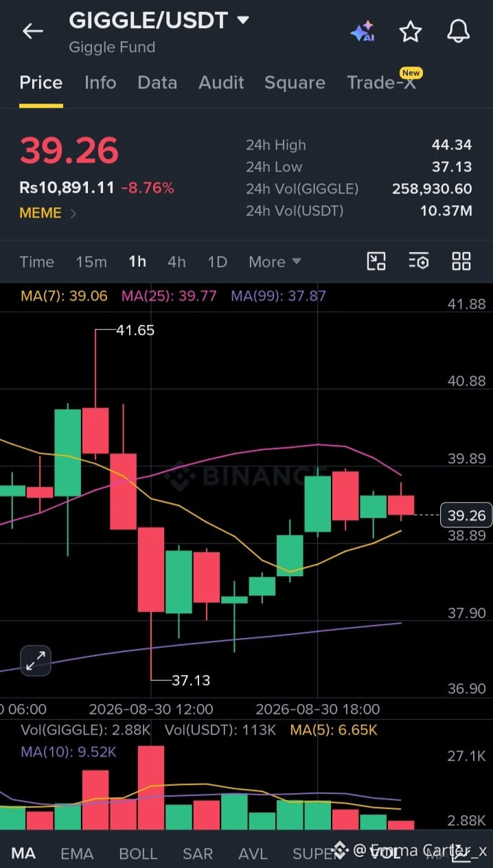
Task: Select the 15m interval
Action: pyautogui.click(x=91, y=262)
